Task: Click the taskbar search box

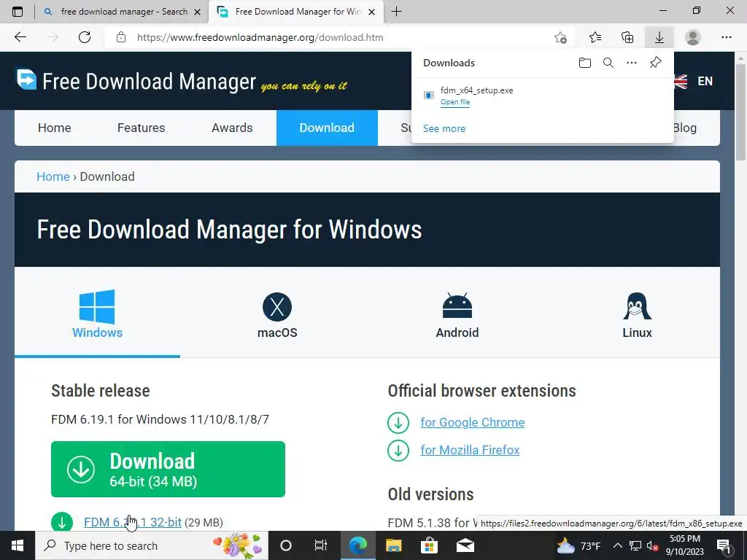Action: 152,545
